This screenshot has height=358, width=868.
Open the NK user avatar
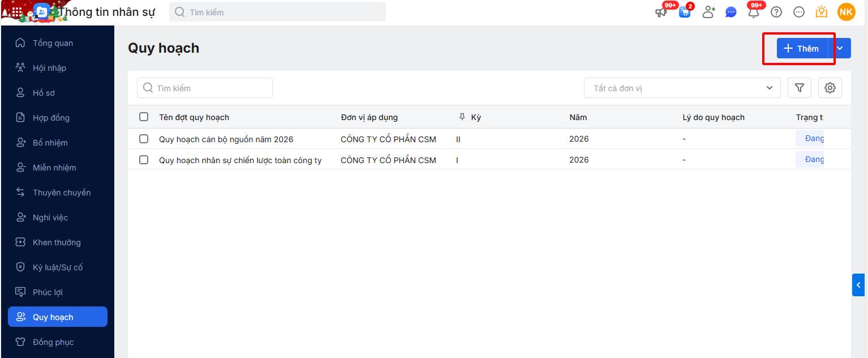point(846,12)
